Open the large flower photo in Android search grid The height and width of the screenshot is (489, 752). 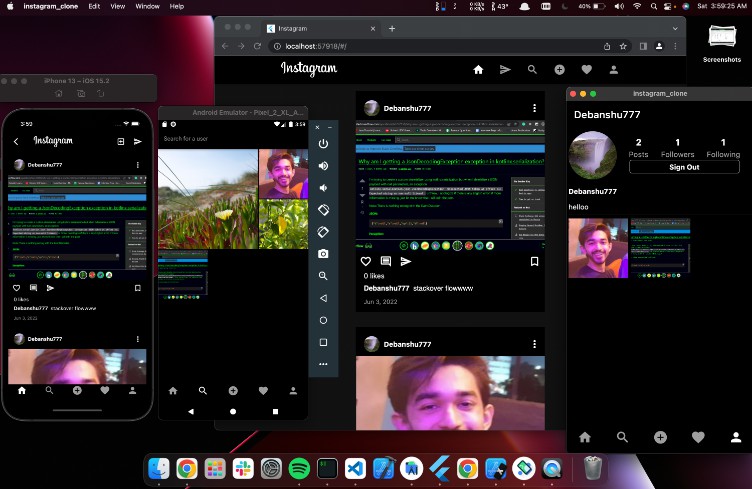tap(208, 199)
